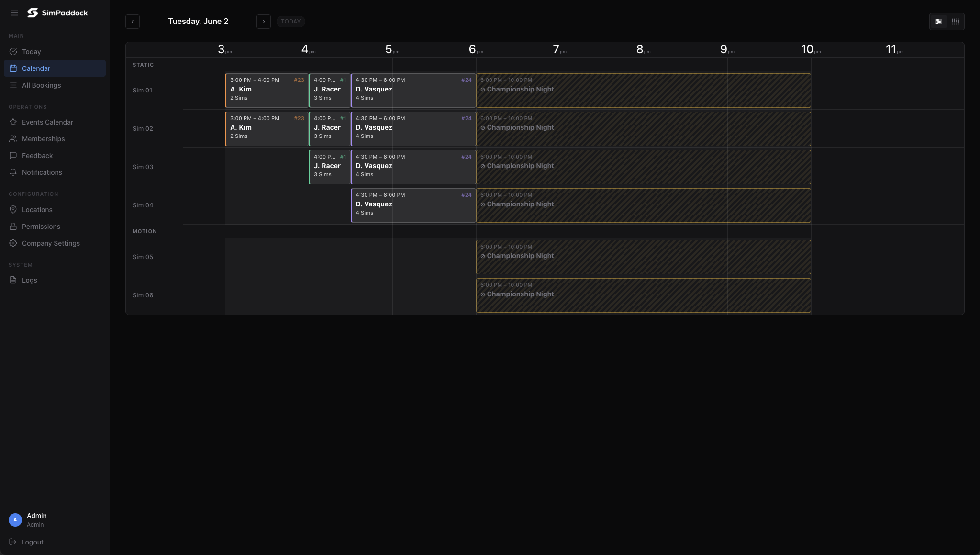Open A. Kim booking on Sim 02
Screen dimensions: 980x555
pyautogui.click(x=267, y=129)
